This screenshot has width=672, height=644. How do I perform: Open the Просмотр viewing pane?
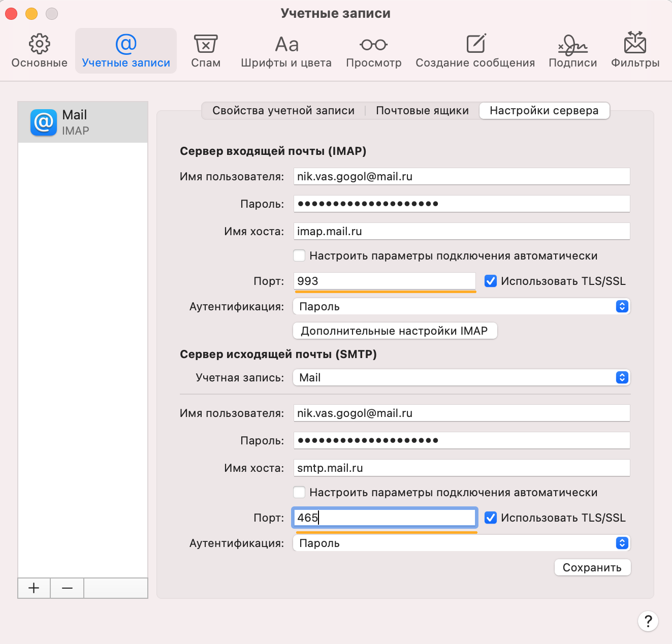click(x=374, y=51)
